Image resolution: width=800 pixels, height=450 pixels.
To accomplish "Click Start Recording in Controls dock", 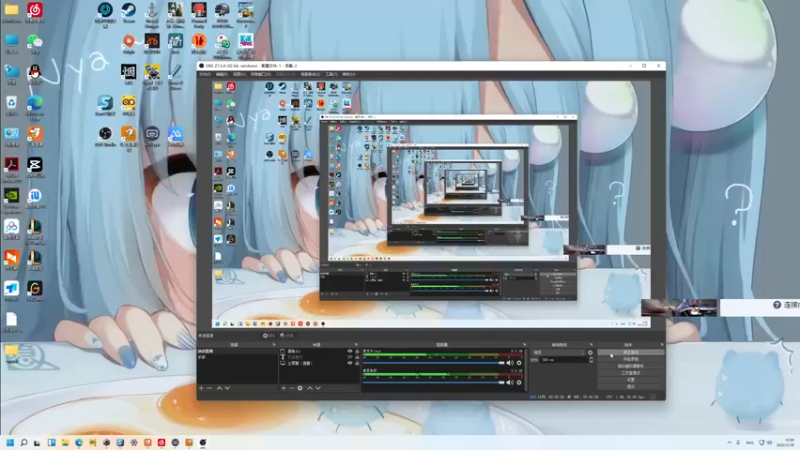I will click(x=631, y=359).
